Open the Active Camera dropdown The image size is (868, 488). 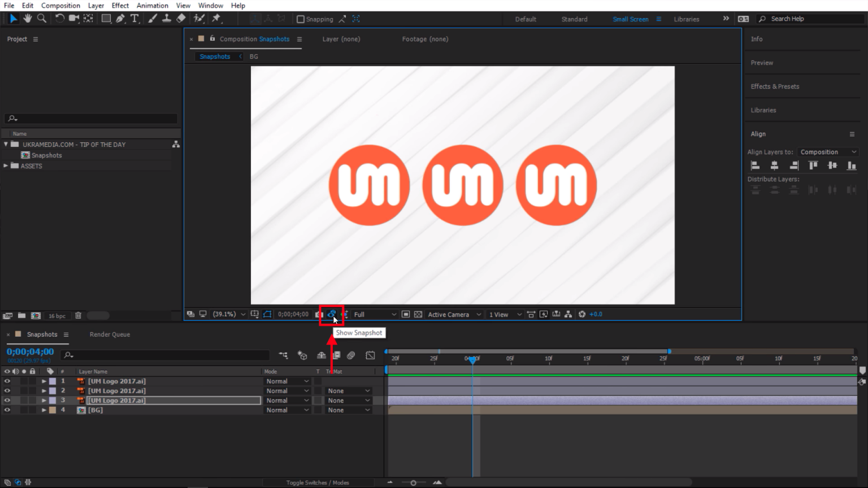coord(454,315)
